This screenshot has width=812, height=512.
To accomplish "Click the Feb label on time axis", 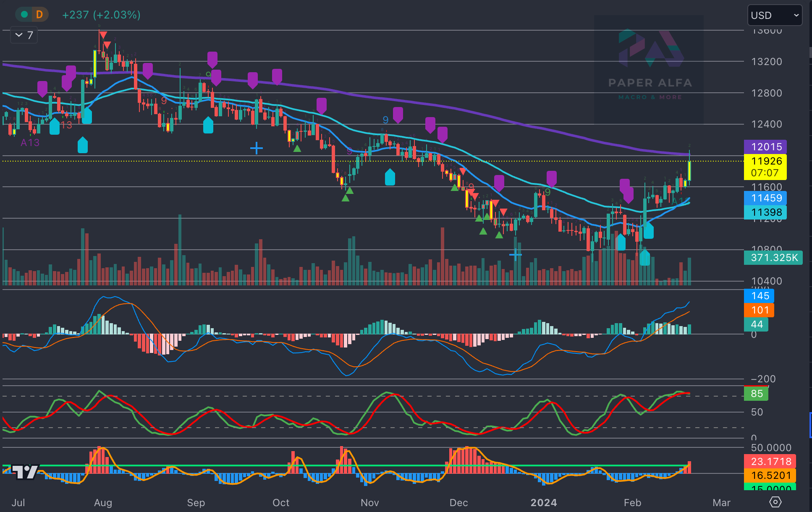I will tap(633, 502).
